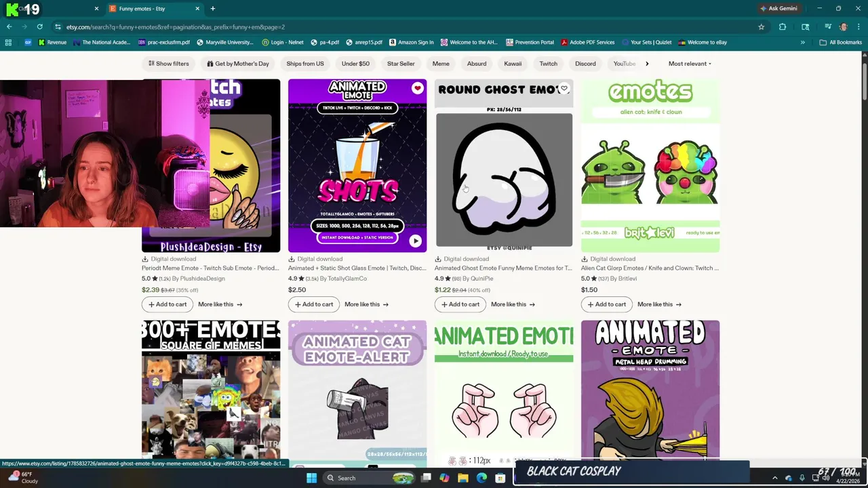Open the All Bookmarks folder
The width and height of the screenshot is (868, 488).
point(840,42)
